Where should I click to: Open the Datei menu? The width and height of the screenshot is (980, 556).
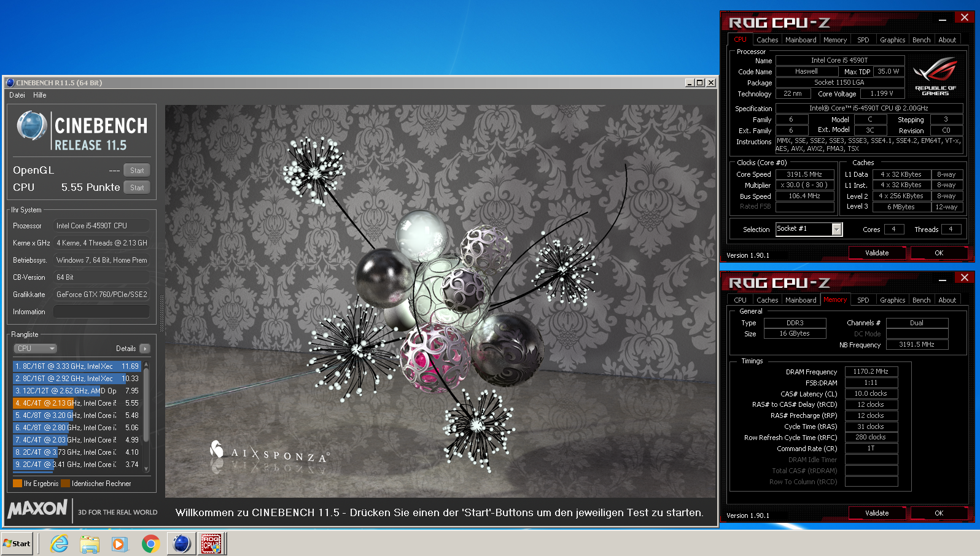17,95
